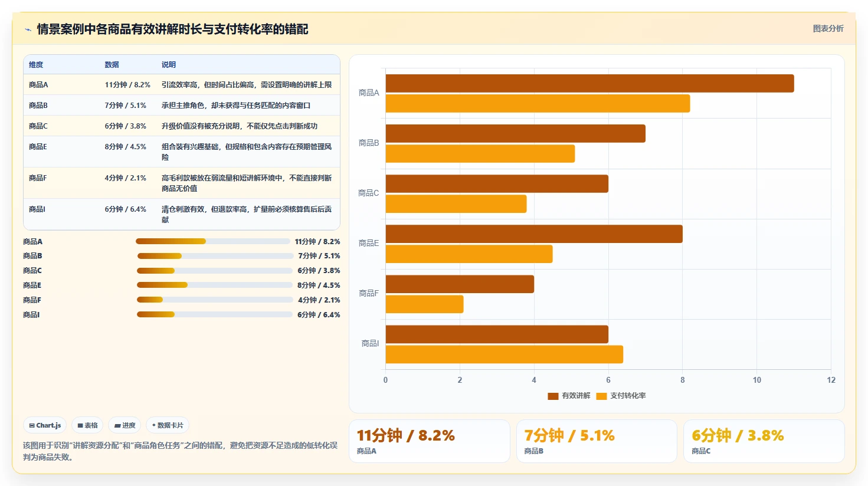Click table cell 8分钟 / 4.5%
Image resolution: width=868 pixels, height=486 pixels.
126,147
